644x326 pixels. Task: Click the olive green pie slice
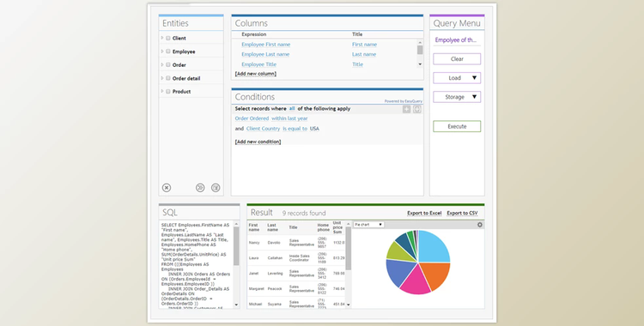398,251
